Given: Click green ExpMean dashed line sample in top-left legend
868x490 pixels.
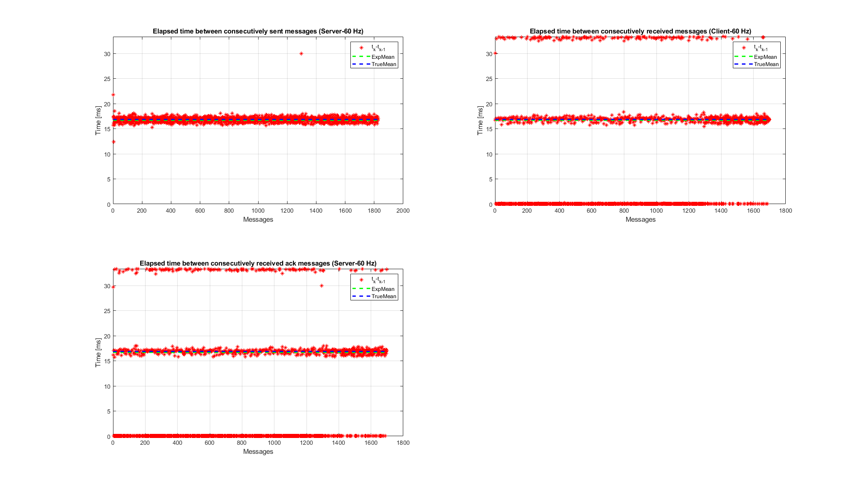Looking at the screenshot, I should tap(361, 57).
